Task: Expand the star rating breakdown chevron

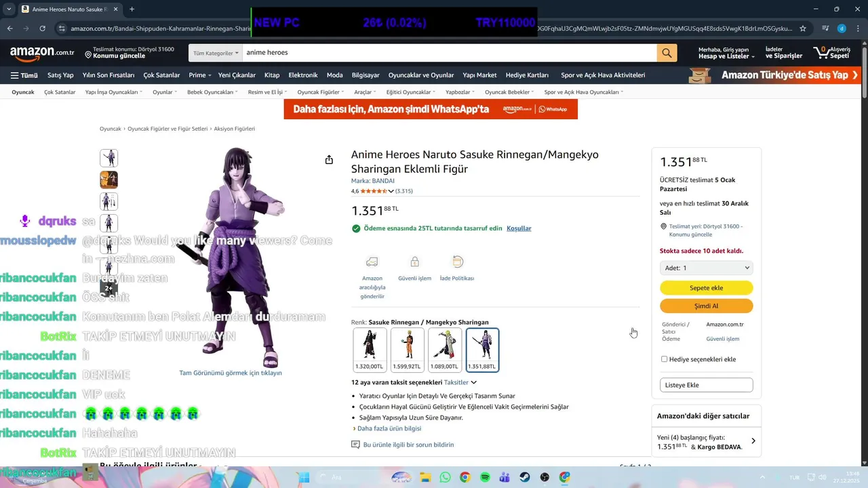Action: pos(391,191)
